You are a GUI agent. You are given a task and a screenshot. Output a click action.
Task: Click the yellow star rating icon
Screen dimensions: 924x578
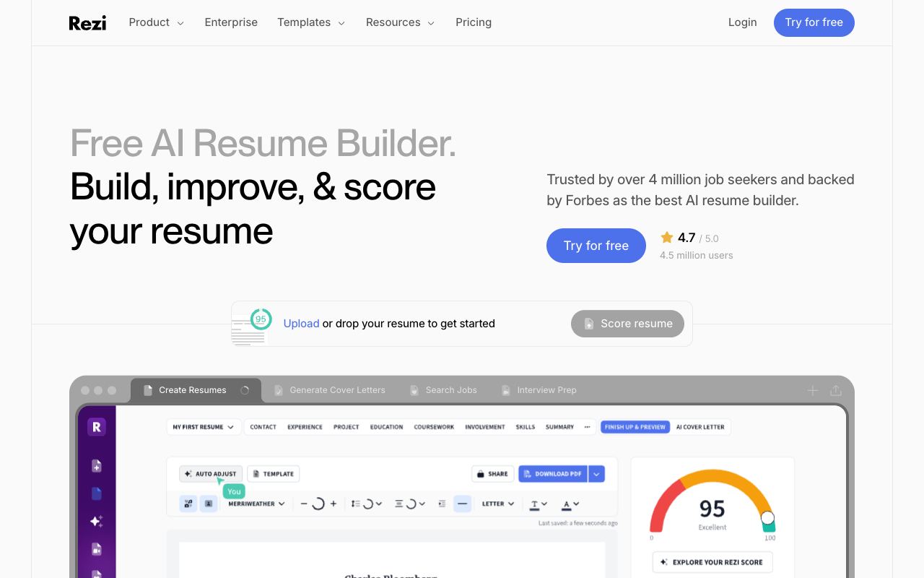click(667, 237)
